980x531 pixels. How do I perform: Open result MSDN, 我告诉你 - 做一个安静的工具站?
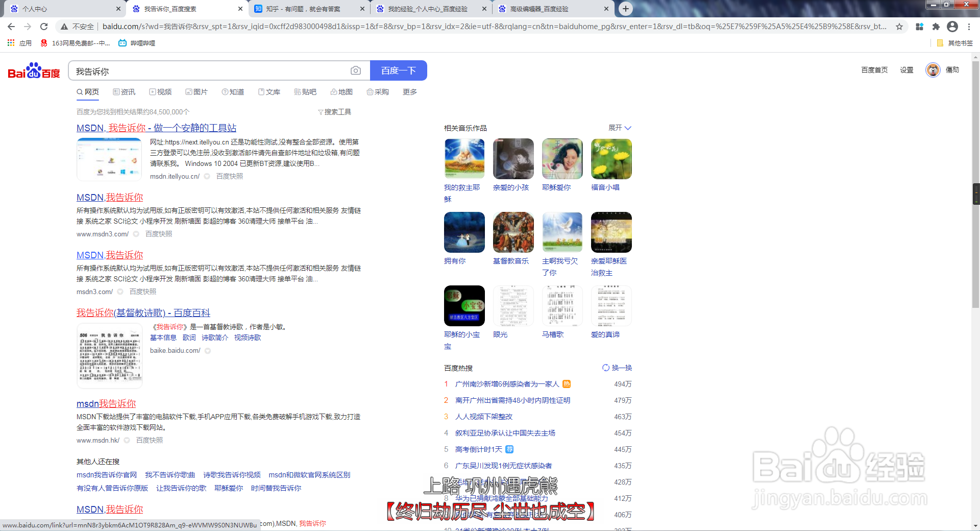[156, 128]
